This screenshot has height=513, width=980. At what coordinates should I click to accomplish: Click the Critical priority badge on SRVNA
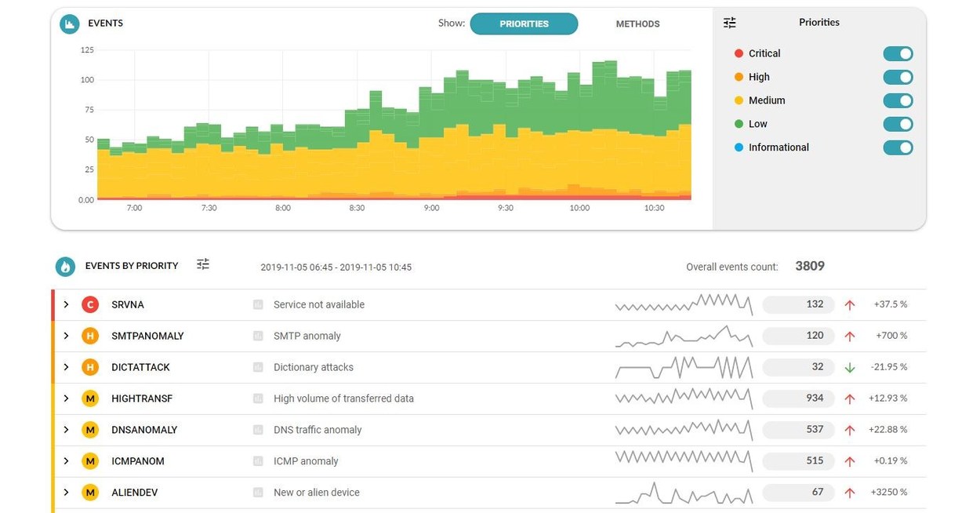(x=89, y=304)
